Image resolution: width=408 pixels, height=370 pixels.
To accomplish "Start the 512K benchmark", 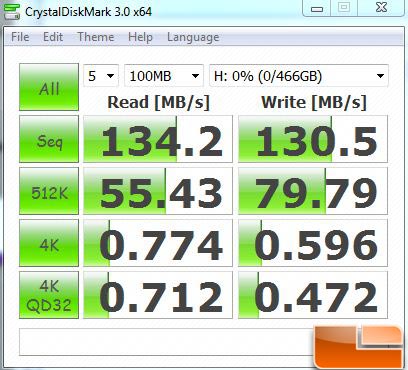I will pos(49,191).
